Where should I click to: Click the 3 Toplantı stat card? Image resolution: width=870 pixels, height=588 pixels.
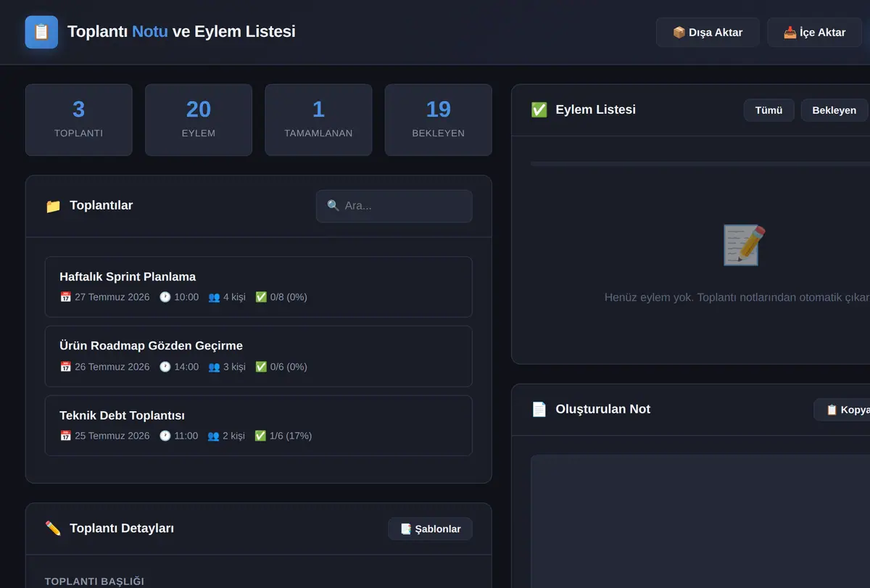(79, 120)
